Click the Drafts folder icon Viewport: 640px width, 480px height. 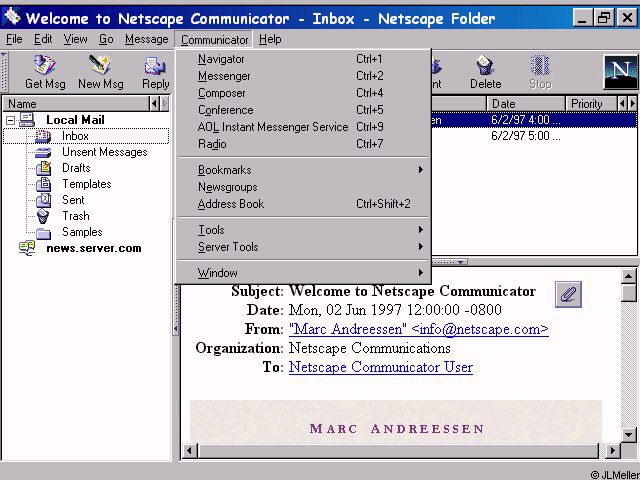(43, 168)
